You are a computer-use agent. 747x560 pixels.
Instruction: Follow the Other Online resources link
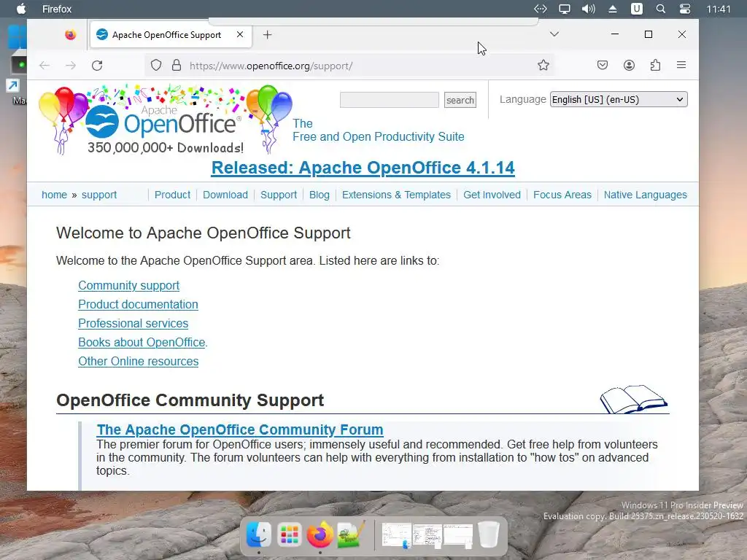click(x=138, y=362)
